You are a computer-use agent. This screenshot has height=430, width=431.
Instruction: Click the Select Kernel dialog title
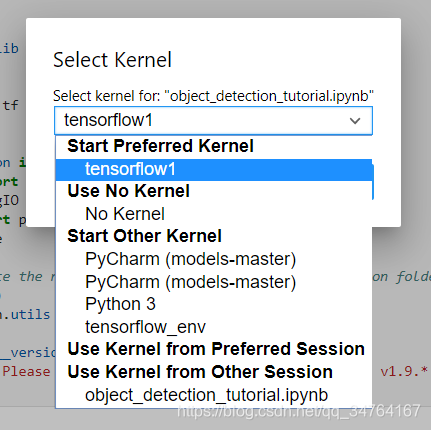click(x=112, y=60)
